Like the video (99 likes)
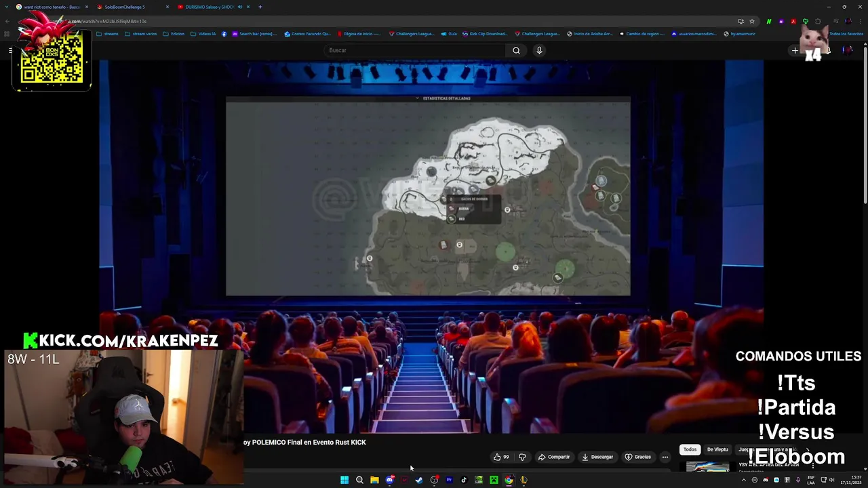 point(501,457)
